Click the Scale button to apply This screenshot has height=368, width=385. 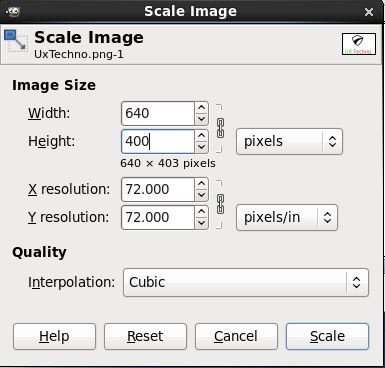[327, 336]
